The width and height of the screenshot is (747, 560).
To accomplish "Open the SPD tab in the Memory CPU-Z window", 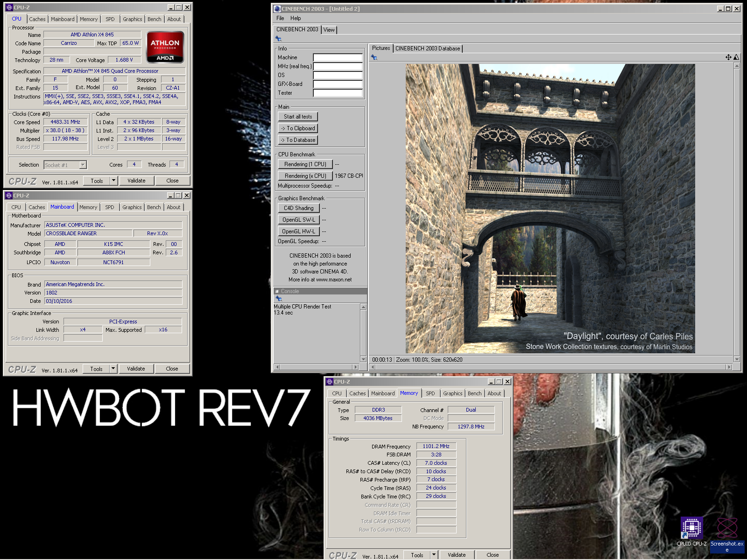I will [430, 393].
